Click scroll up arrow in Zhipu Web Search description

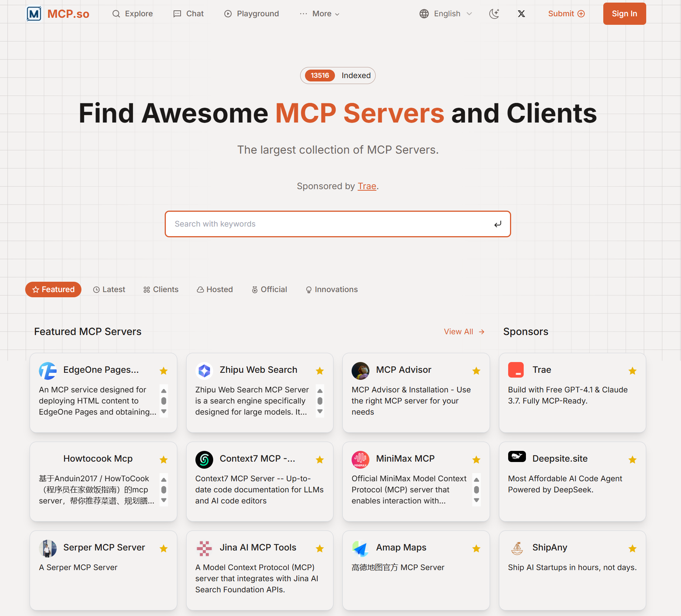320,391
